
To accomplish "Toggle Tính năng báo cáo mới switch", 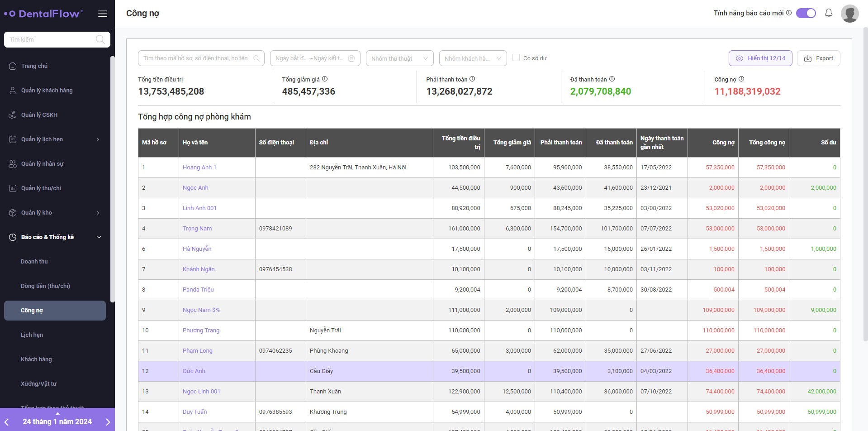I will pyautogui.click(x=806, y=13).
